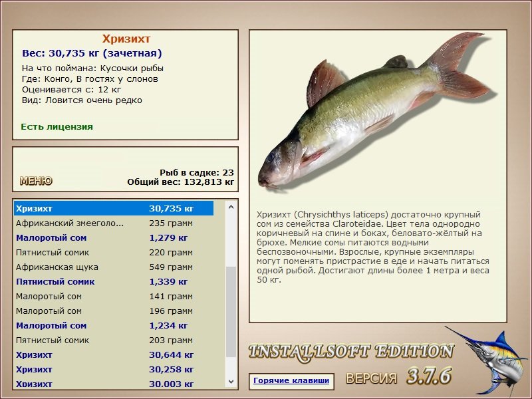Select the Хризихт 30,644 кг row
Image resolution: width=532 pixels, height=399 pixels.
pyautogui.click(x=114, y=355)
